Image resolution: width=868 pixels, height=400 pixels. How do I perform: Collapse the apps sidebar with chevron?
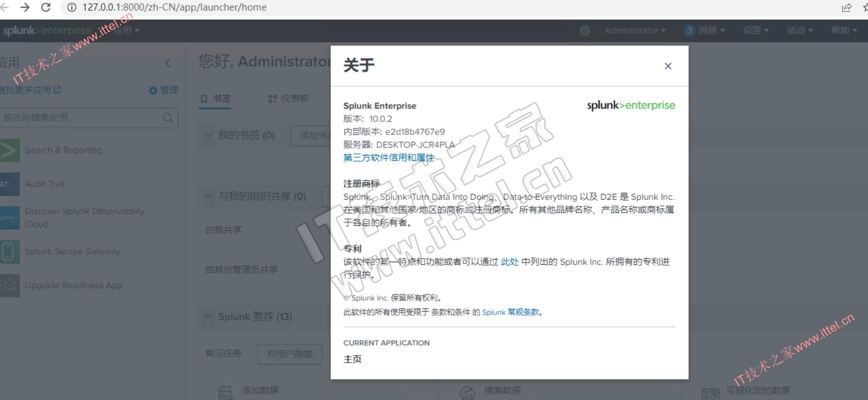click(x=168, y=63)
